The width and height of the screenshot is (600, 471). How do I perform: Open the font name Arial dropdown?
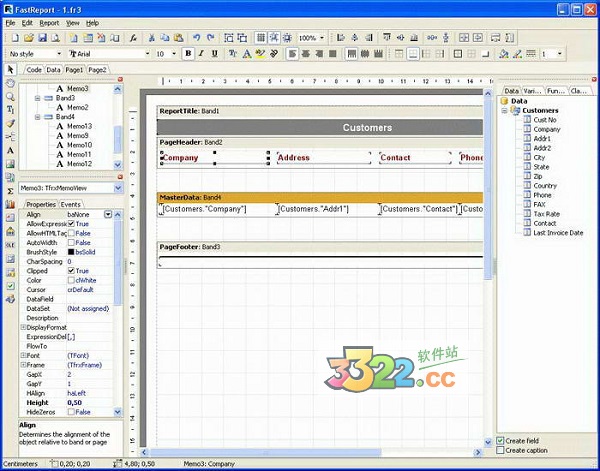(x=148, y=53)
